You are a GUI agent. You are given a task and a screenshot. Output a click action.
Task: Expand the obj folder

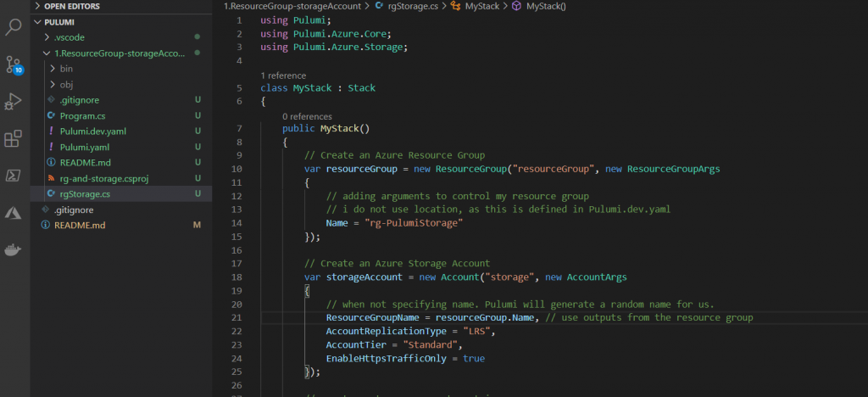121,85
